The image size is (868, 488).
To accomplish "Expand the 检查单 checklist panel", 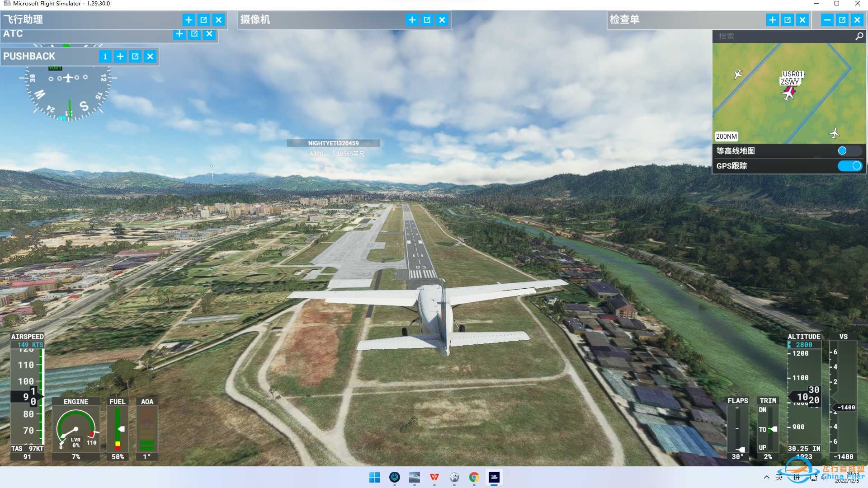I will pos(773,20).
